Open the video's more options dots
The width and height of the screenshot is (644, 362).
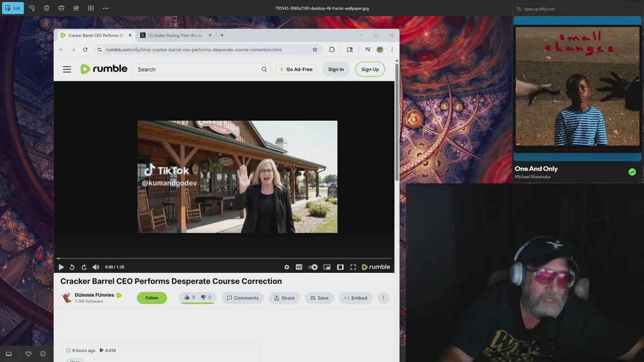[x=383, y=298]
